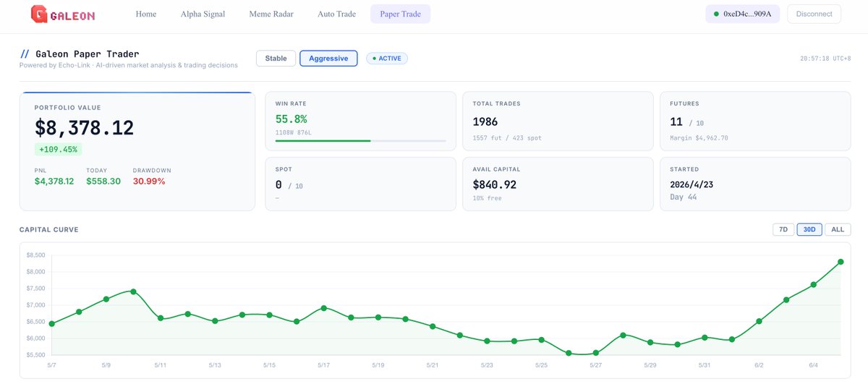
Task: Click the CAPITAL CURVE heading
Action: (49, 229)
